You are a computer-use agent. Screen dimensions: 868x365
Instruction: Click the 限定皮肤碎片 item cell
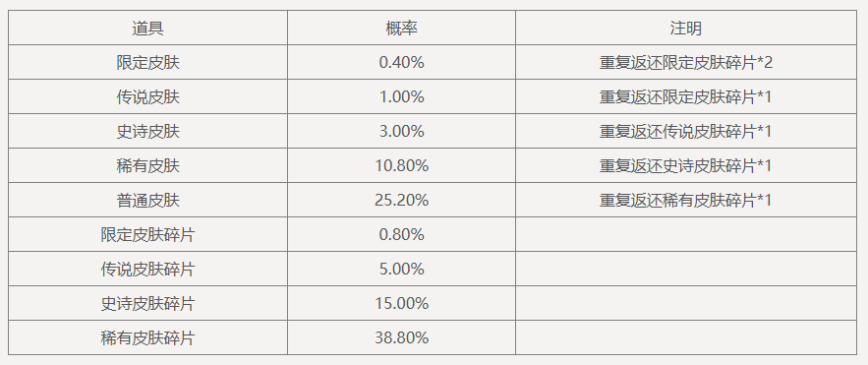click(147, 234)
